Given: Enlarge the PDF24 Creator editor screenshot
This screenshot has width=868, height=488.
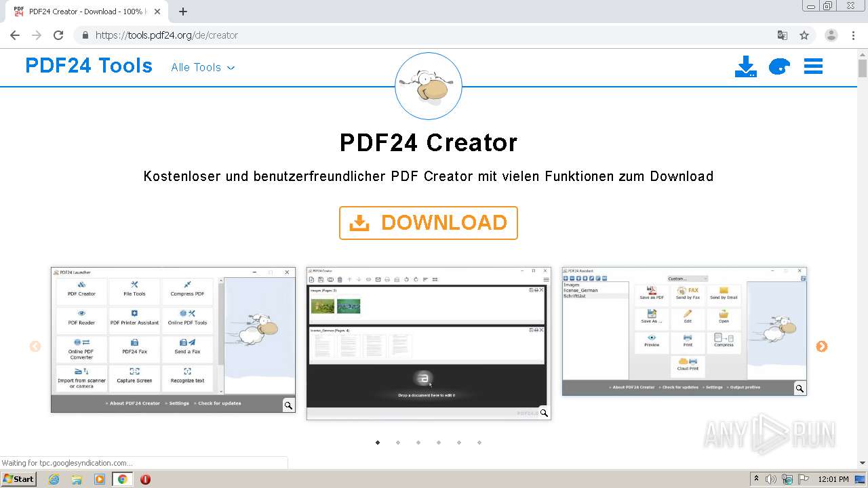Looking at the screenshot, I should coord(429,343).
